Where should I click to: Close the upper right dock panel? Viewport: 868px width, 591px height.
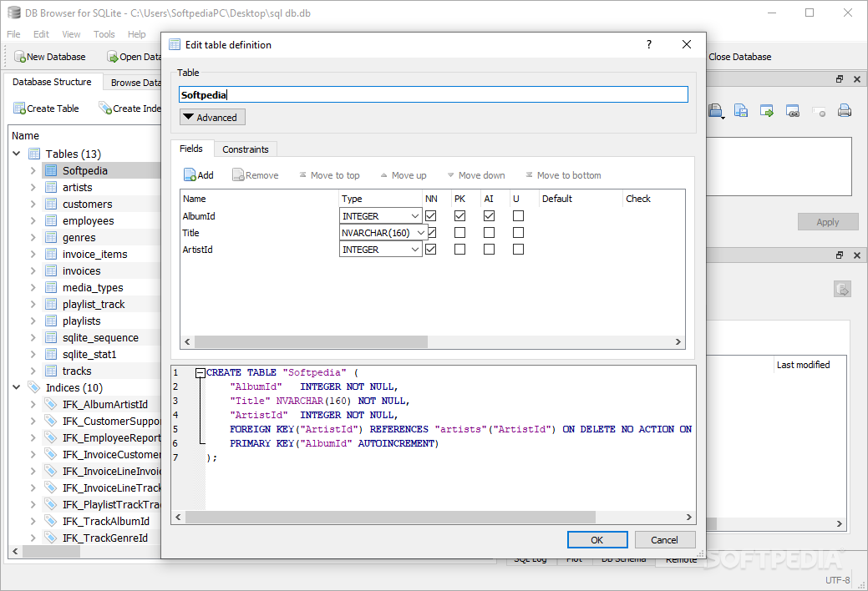coord(857,79)
